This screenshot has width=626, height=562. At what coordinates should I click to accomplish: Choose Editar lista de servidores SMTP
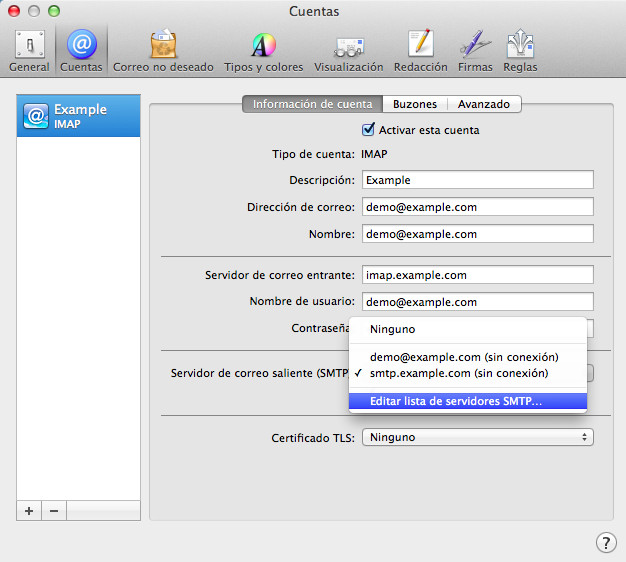(456, 401)
